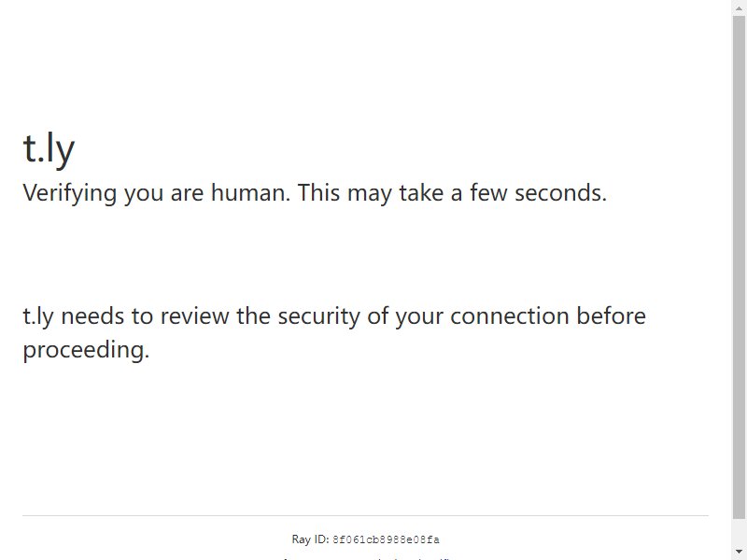This screenshot has height=560, width=747.
Task: Select the word human in verification text
Action: (x=250, y=193)
